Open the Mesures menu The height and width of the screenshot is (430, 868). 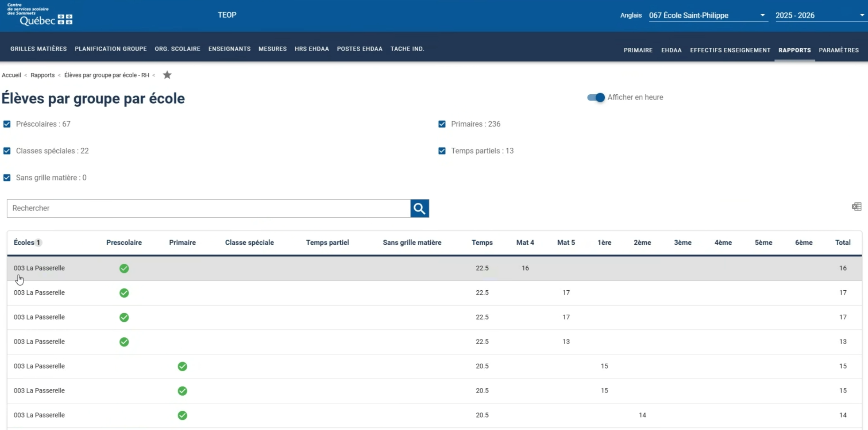coord(273,49)
